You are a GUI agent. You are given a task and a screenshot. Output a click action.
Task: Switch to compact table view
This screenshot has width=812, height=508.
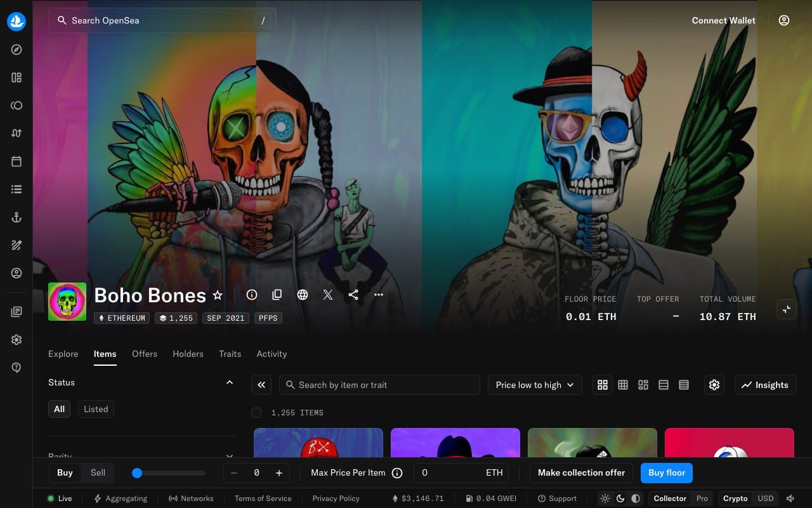tap(684, 385)
